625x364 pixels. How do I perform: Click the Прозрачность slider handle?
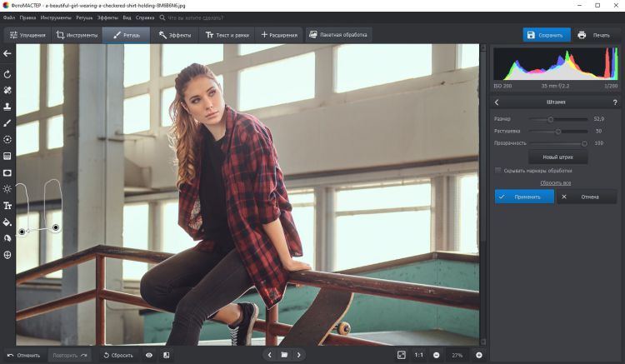pyautogui.click(x=584, y=143)
